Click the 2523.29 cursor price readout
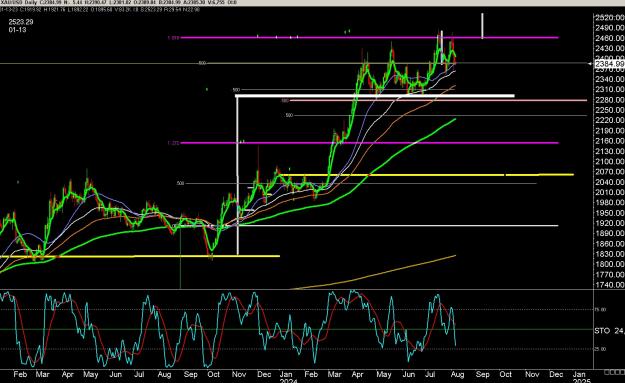This screenshot has height=383, width=625. tap(21, 22)
